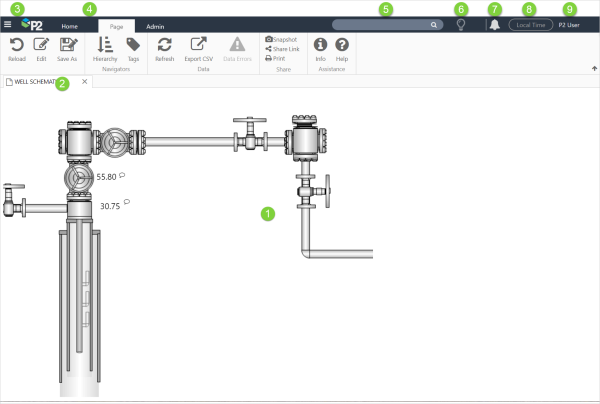Click the Save As icon

pos(68,45)
